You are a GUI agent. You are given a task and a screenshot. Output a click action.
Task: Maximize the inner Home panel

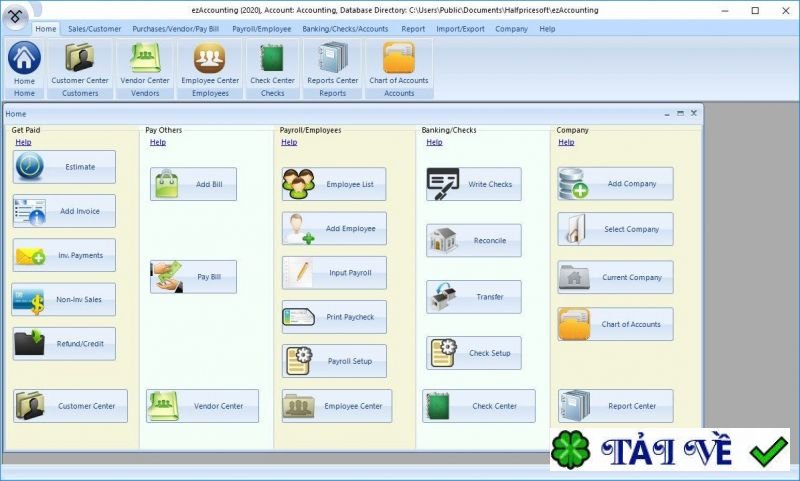(x=680, y=113)
